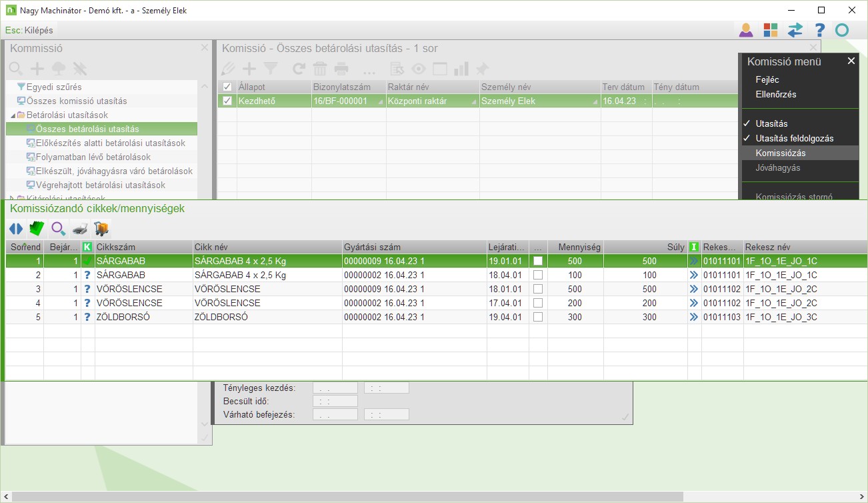
Task: Click the double arrow in the VÖRÖSLENCSE row with weight 200
Action: point(694,303)
